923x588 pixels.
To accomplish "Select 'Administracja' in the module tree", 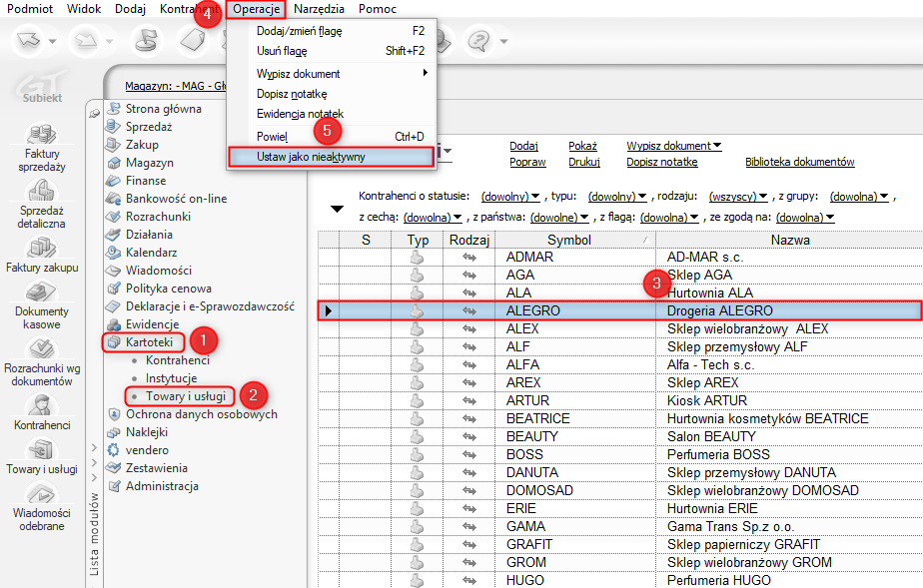I will point(163,486).
